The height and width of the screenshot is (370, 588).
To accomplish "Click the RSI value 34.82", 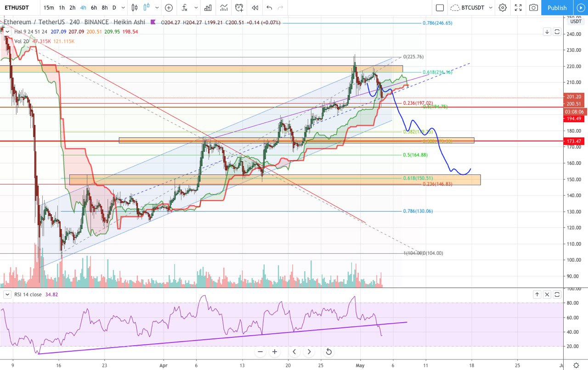I will coord(52,294).
